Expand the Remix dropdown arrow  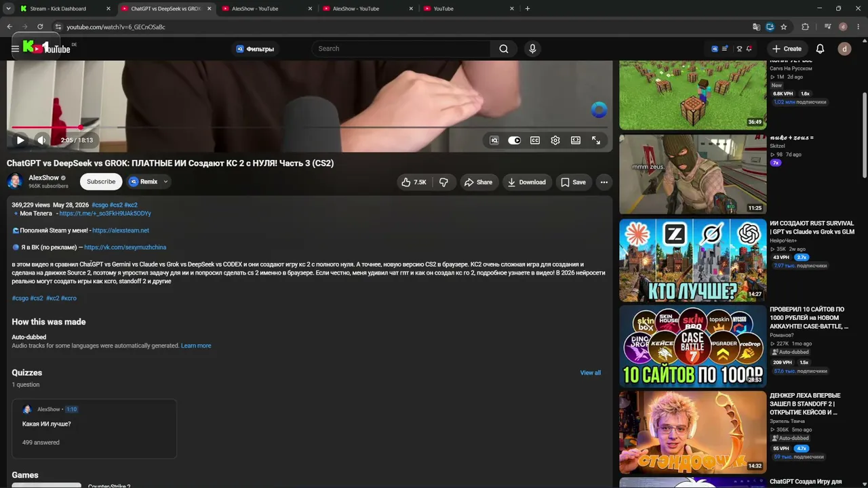pos(165,182)
